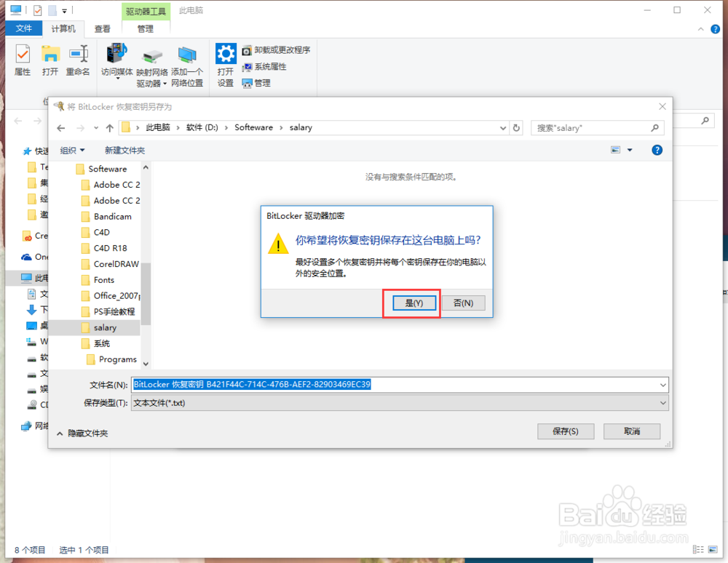Screen dimensions: 728x563
Task: Click the view mode icon in the save dialog
Action: [616, 150]
